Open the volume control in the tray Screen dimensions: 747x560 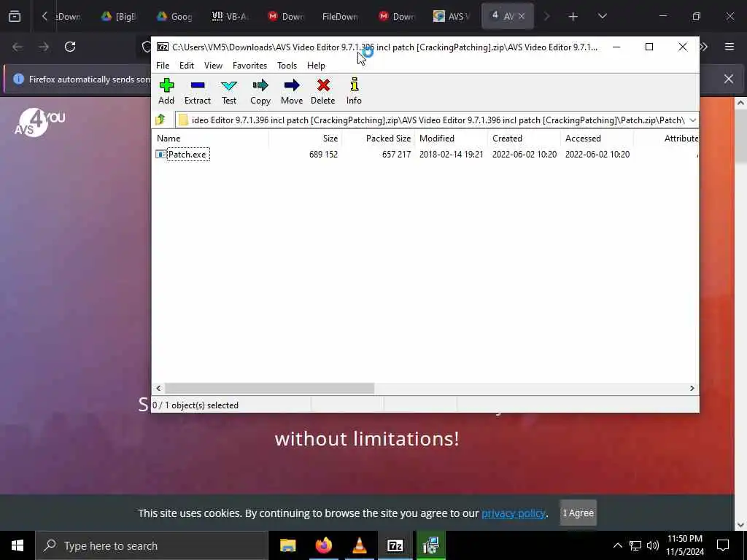pos(653,545)
